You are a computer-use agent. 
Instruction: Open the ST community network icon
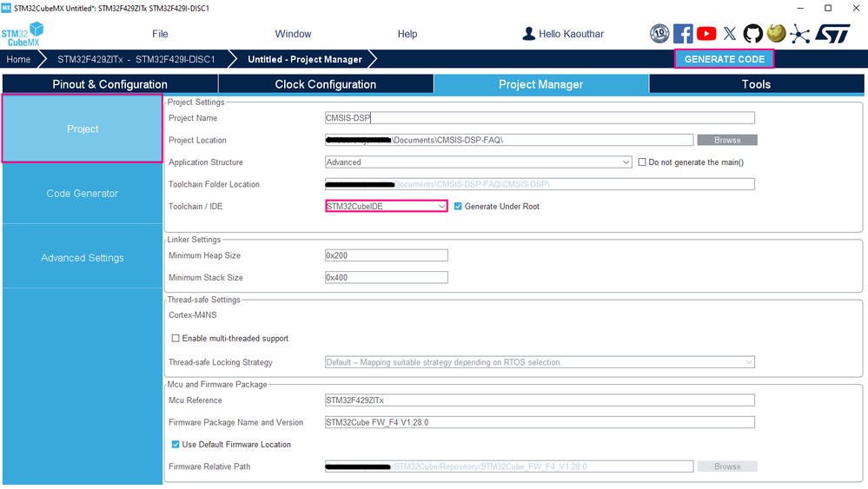pyautogui.click(x=799, y=34)
